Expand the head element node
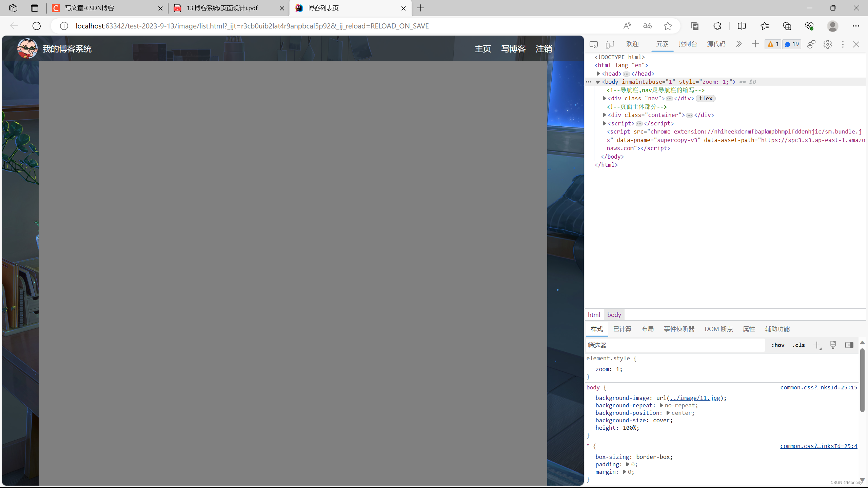 click(598, 74)
